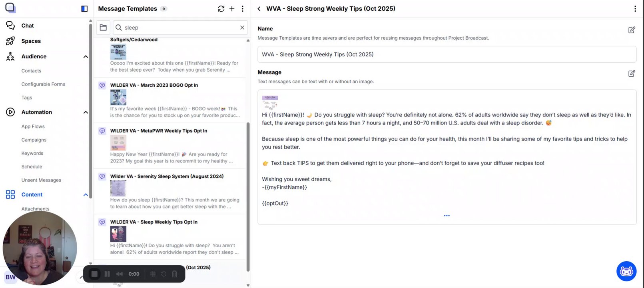Open Keywords

(x=32, y=153)
